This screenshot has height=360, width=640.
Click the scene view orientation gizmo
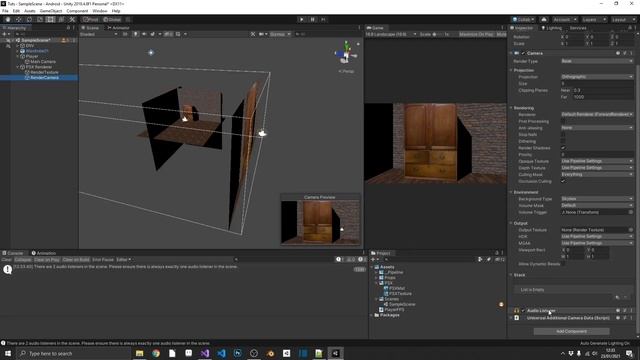click(x=345, y=53)
